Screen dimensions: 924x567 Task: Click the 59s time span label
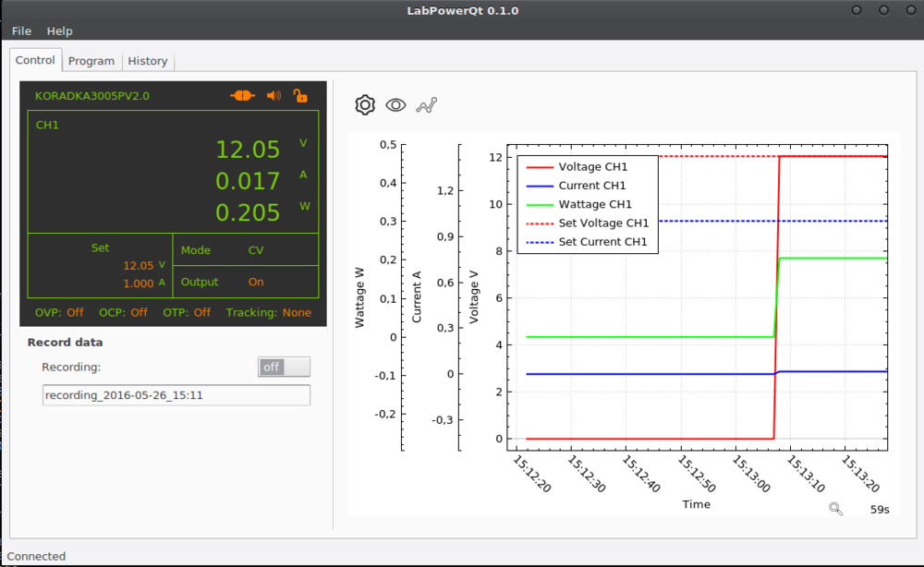[x=880, y=510]
